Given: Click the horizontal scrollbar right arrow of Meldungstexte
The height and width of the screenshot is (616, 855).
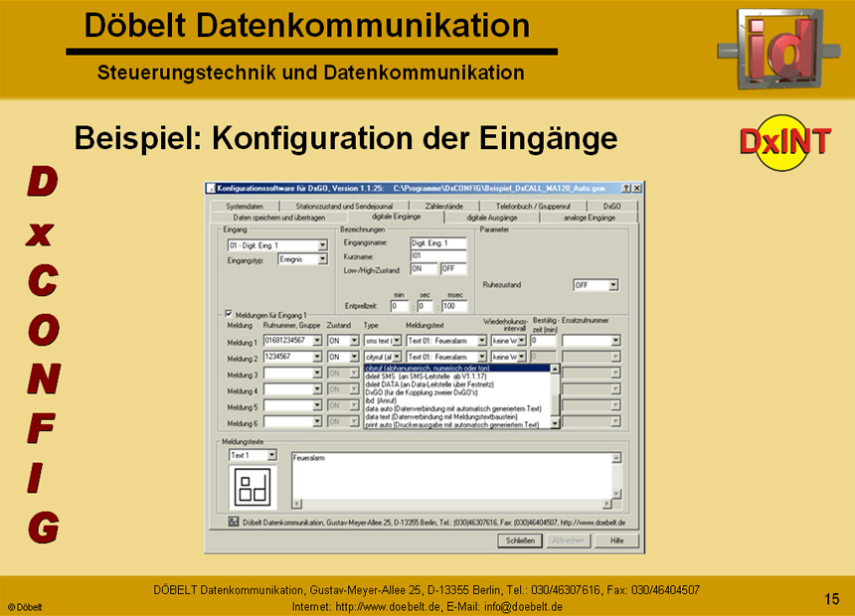Looking at the screenshot, I should [606, 503].
